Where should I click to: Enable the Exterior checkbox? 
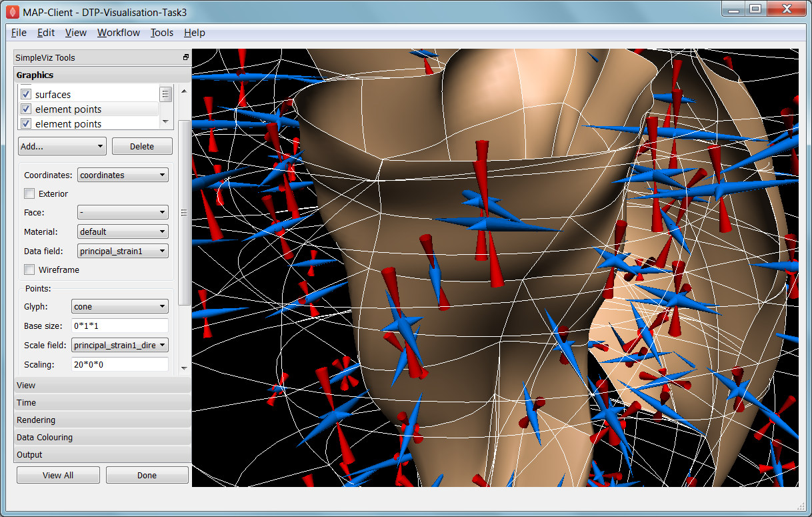(x=29, y=193)
